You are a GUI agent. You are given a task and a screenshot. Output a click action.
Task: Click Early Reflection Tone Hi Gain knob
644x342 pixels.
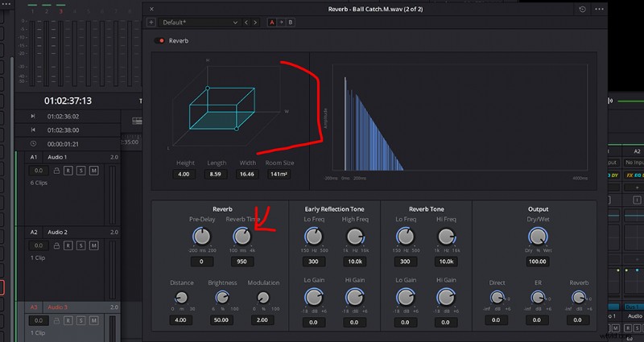point(354,297)
